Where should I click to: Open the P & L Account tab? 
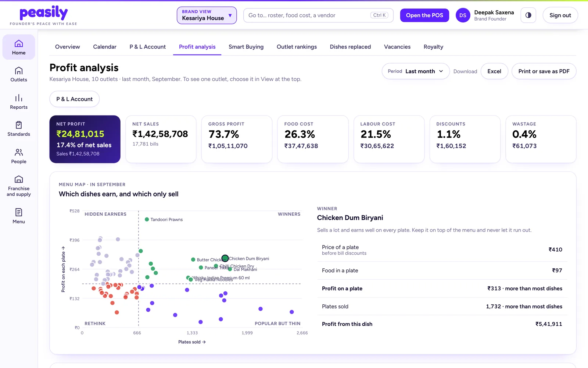148,47
